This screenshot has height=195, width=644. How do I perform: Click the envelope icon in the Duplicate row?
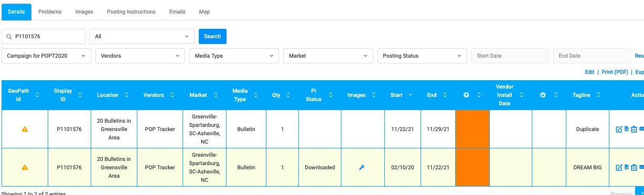(x=641, y=129)
